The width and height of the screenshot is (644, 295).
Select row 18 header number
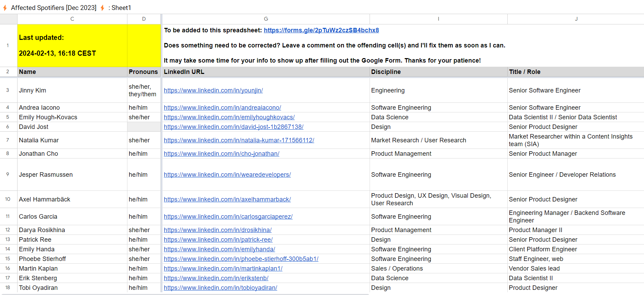[x=9, y=287]
